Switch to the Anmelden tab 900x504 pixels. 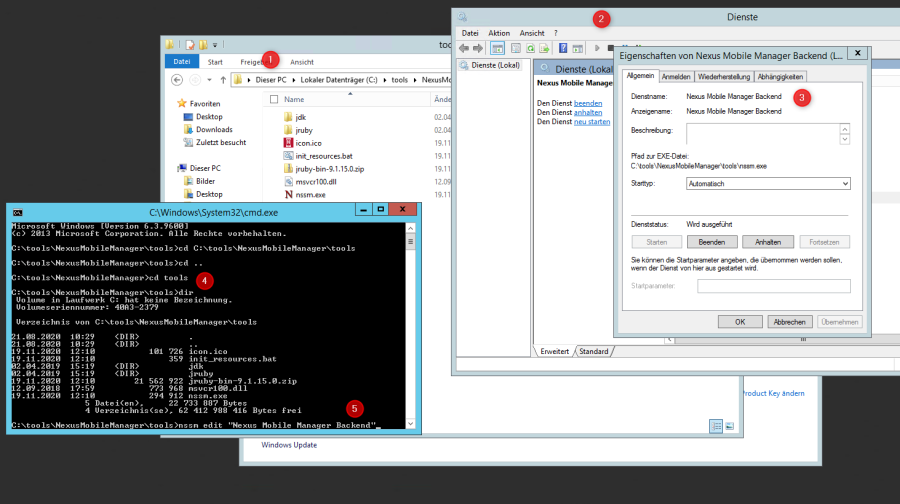click(x=676, y=76)
